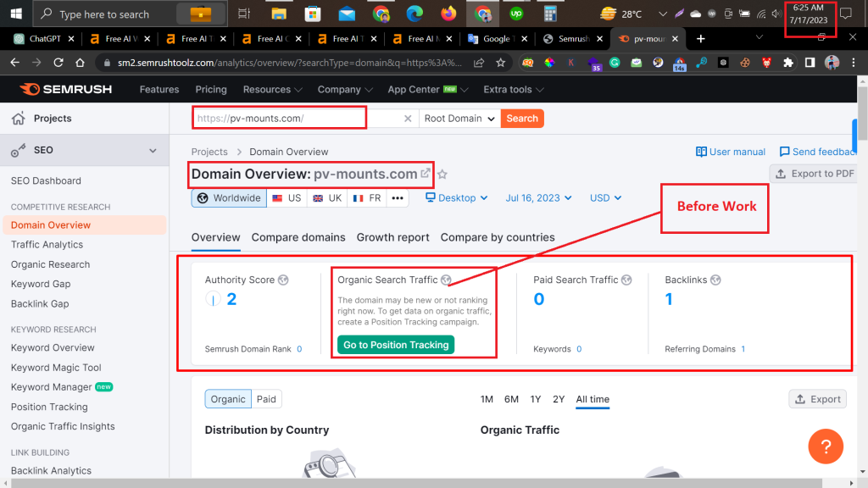Open Jul 16, 2023 date dropdown
The image size is (868, 488).
[x=538, y=198]
